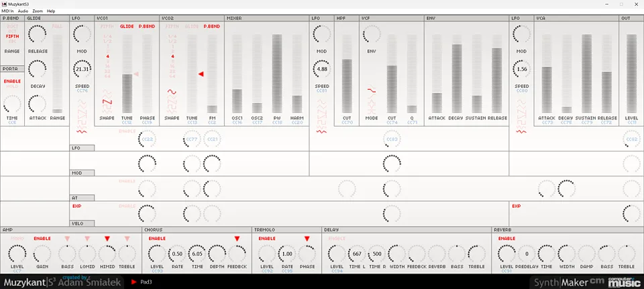Click the PORTA TIME knob
This screenshot has width=644, height=289.
click(12, 103)
